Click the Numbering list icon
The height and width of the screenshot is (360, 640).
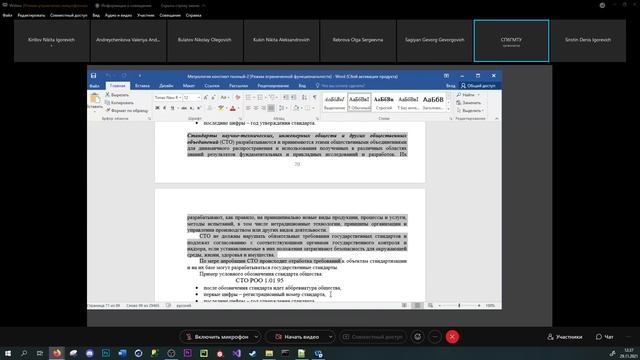pos(261,98)
